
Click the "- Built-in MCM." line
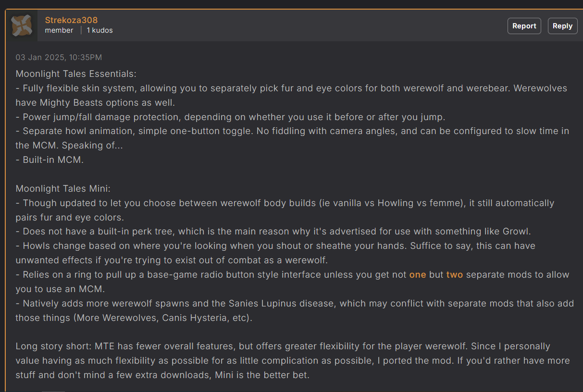pyautogui.click(x=50, y=160)
